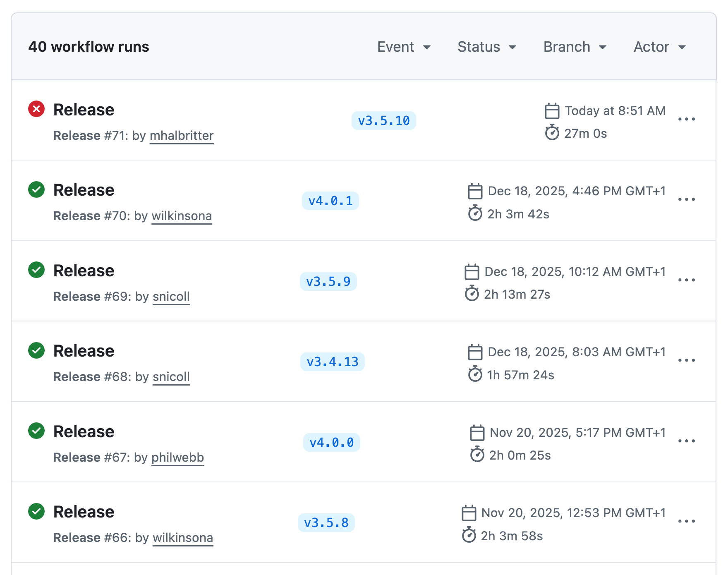Open the Actor filter dropdown
This screenshot has width=728, height=575.
[660, 47]
